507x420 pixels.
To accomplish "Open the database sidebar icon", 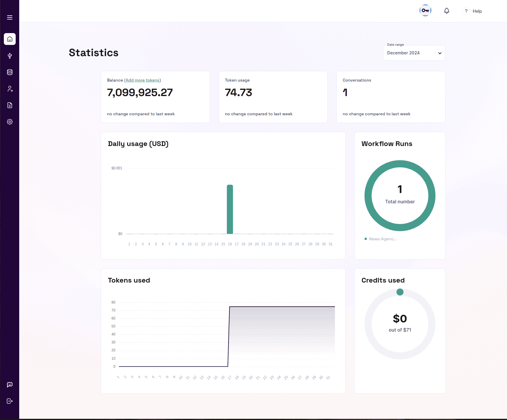I will click(10, 72).
